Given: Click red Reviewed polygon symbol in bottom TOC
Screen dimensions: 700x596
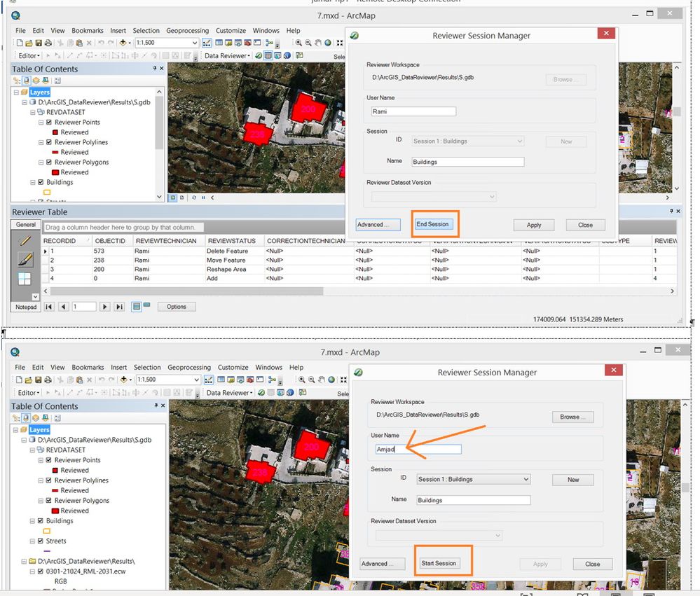Looking at the screenshot, I should tap(55, 511).
